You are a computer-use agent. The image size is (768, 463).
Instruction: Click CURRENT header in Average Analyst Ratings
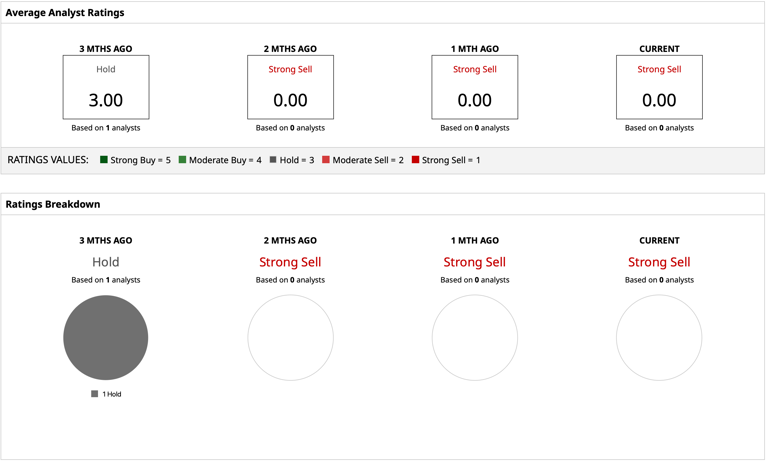(659, 49)
